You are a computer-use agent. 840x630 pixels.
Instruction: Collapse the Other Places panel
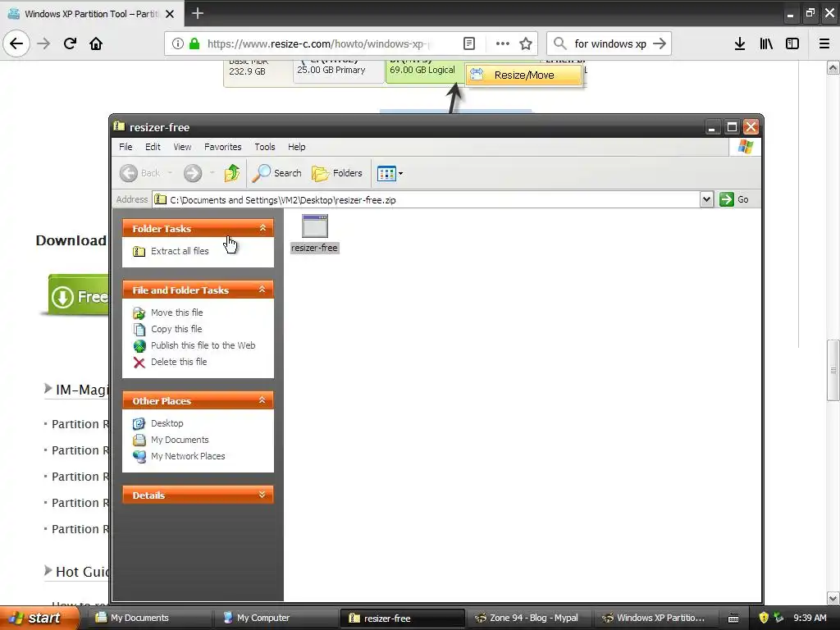262,400
